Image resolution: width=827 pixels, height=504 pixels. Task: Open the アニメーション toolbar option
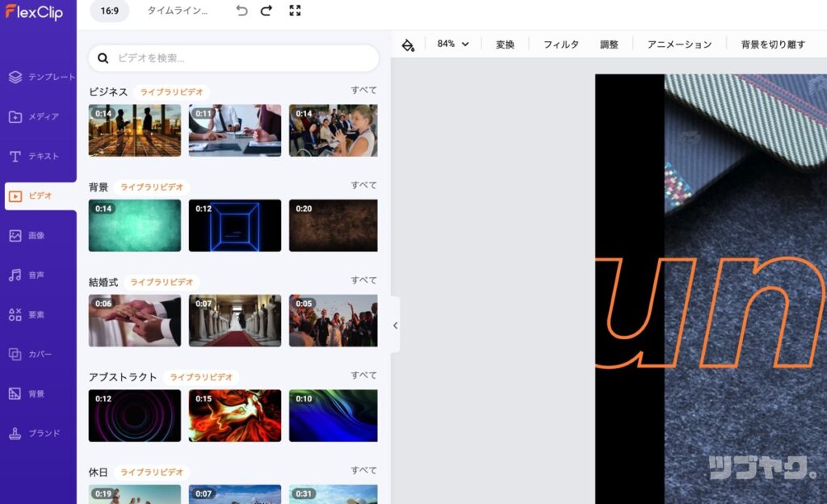click(x=679, y=44)
